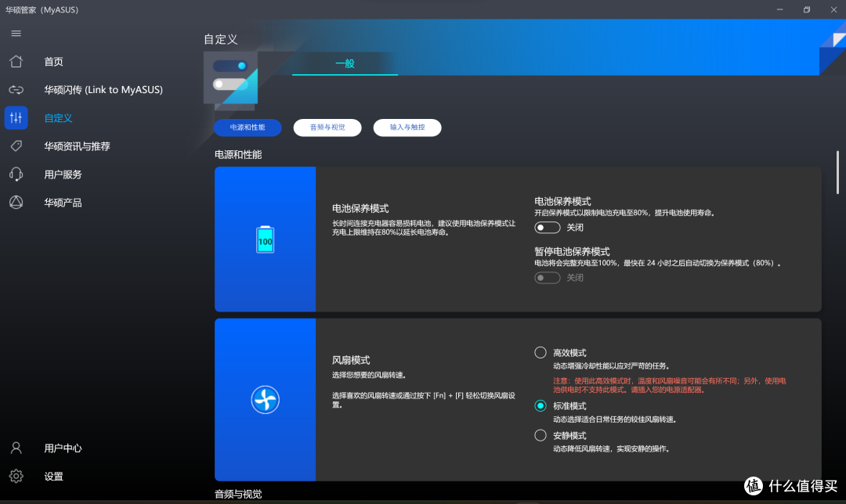The height and width of the screenshot is (504, 846).
Task: Click the fan mode icon
Action: (x=265, y=399)
